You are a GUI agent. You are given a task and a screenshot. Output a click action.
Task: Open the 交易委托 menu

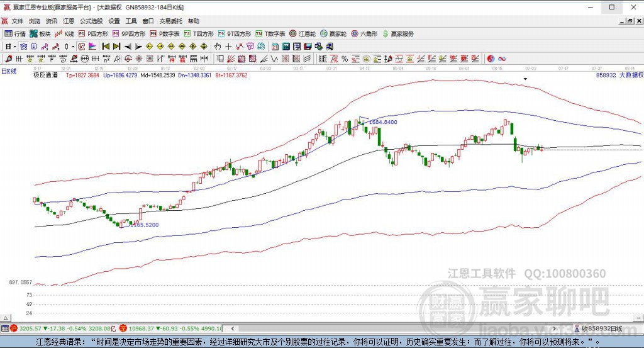[x=171, y=21]
